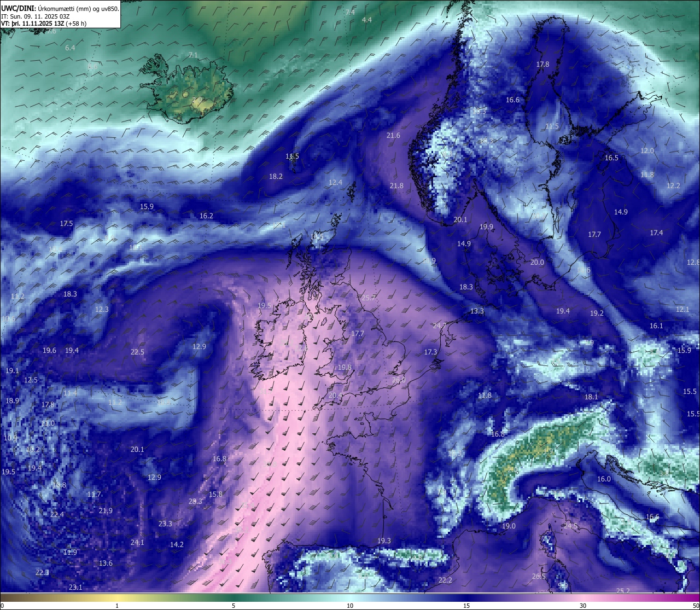Select the 25.7 value over the North Sea

369,298
